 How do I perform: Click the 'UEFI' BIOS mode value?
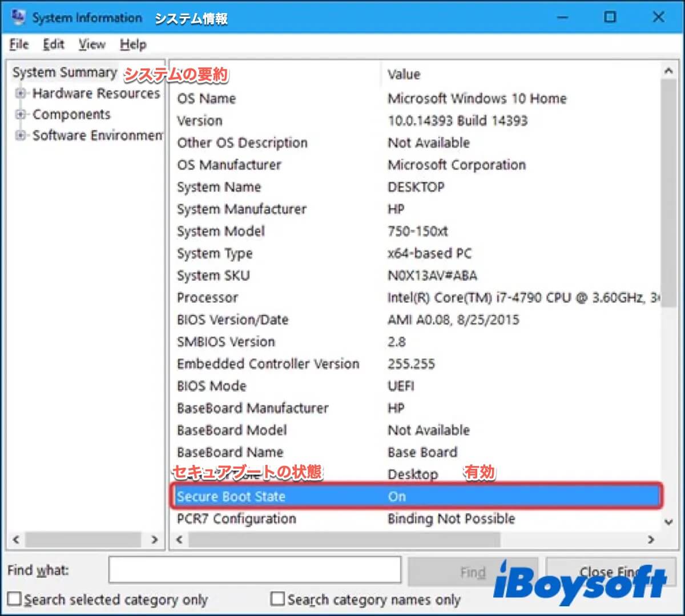click(401, 386)
